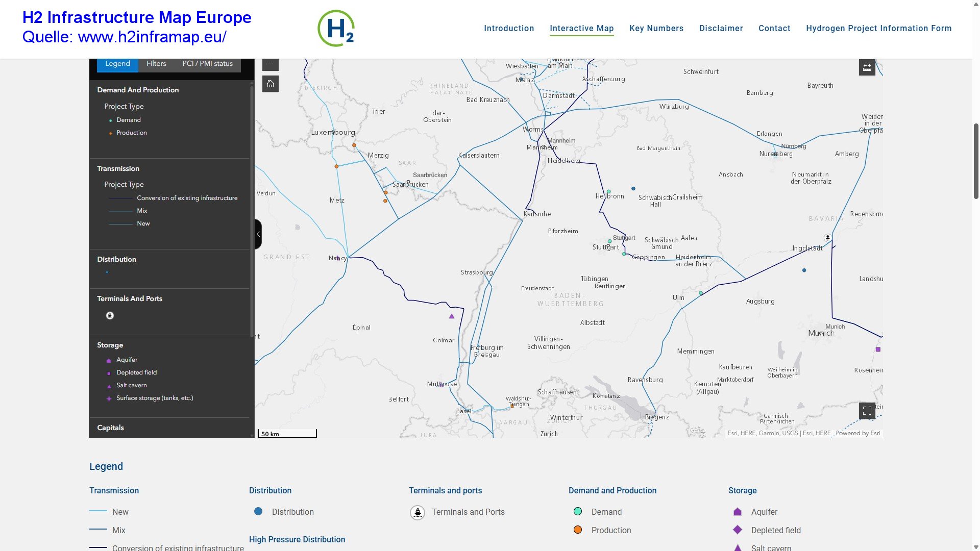
Task: Click the page vertical scrollbar
Action: click(x=976, y=161)
